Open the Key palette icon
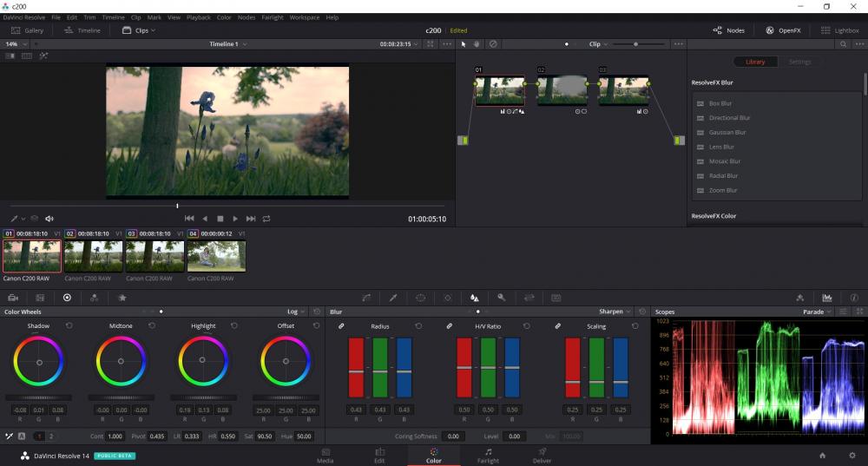 [x=502, y=298]
